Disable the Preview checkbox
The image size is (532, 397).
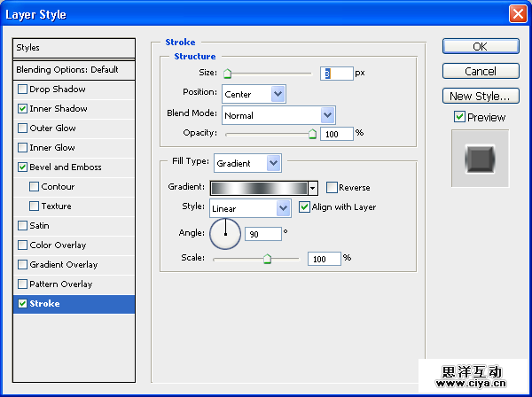[459, 117]
